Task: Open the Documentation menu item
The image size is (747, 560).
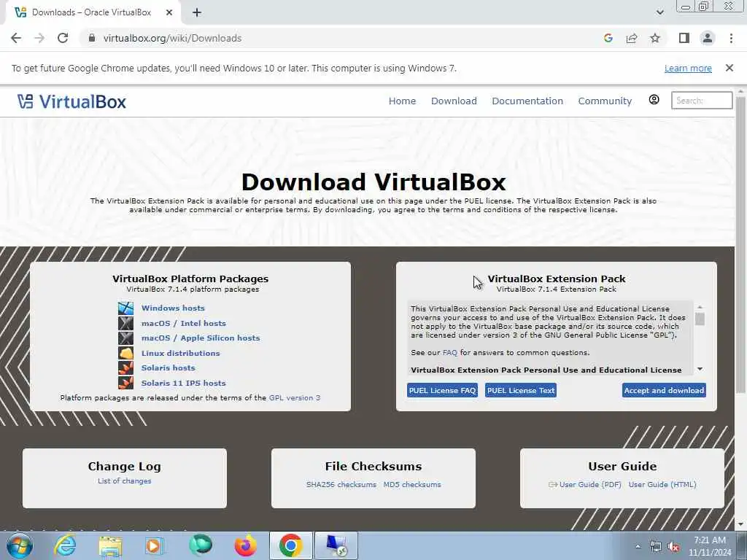Action: (x=527, y=101)
